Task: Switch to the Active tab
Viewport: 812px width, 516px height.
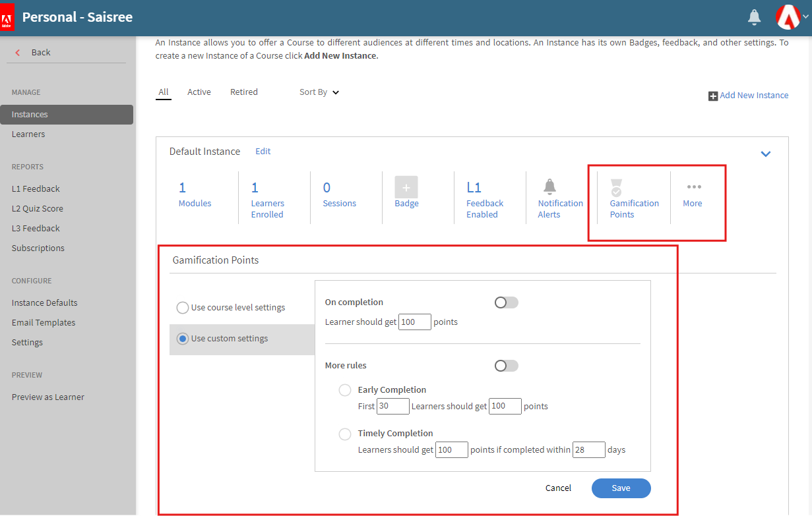Action: pyautogui.click(x=199, y=92)
